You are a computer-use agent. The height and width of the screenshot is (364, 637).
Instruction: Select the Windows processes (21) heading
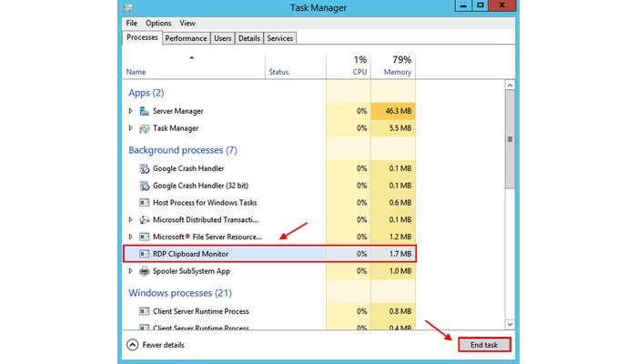coord(180,293)
